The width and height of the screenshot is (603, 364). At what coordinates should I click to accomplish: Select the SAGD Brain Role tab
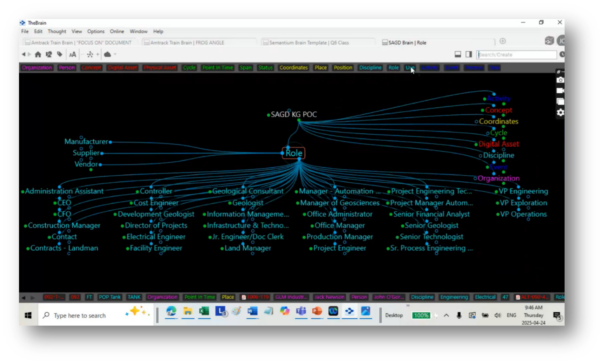[438, 42]
